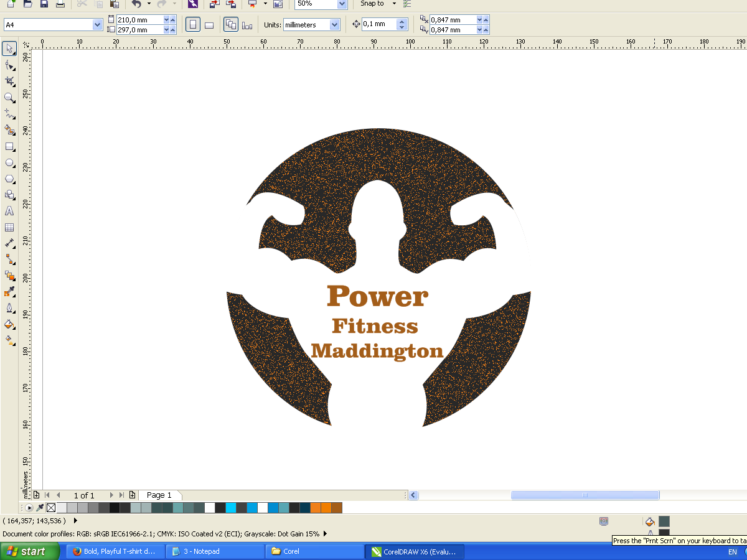This screenshot has height=560, width=747.
Task: Select the Ellipse tool
Action: tap(9, 163)
